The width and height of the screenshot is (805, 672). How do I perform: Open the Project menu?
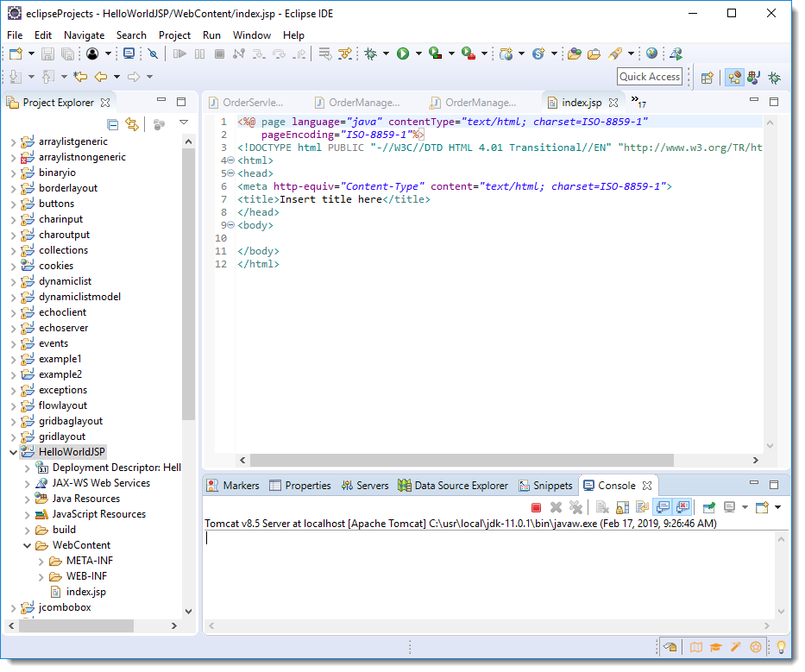click(174, 35)
